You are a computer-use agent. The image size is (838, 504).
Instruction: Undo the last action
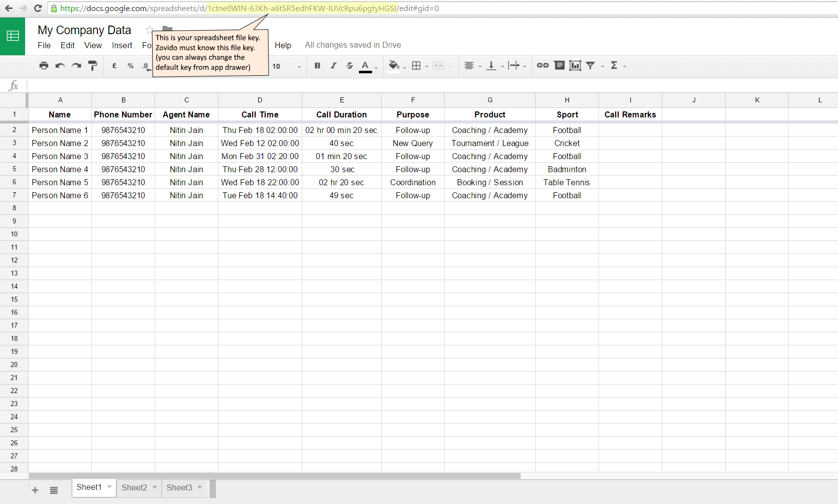point(60,66)
